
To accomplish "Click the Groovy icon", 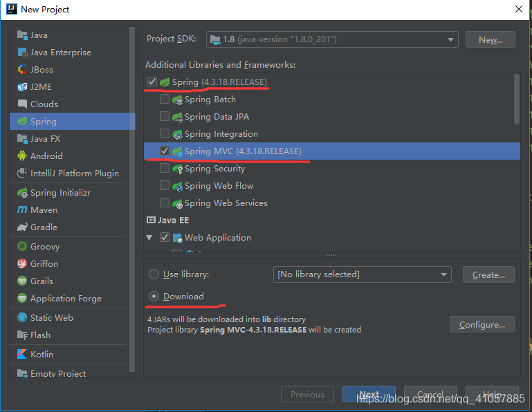I will click(x=22, y=246).
